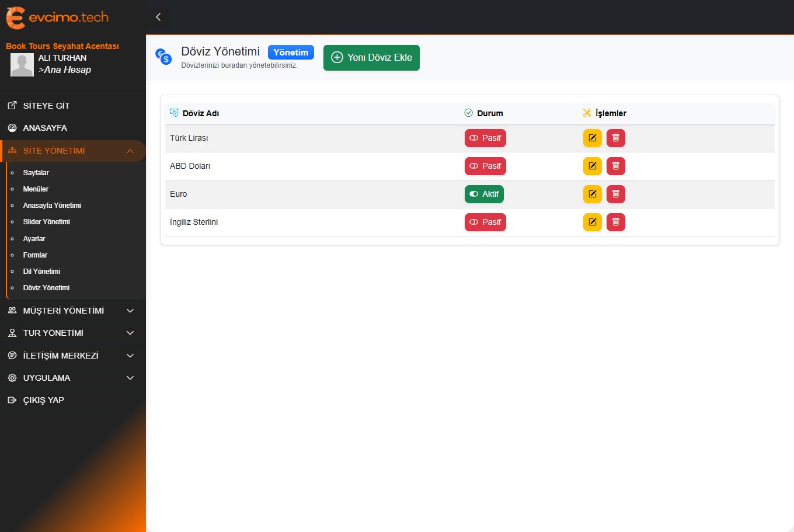The image size is (794, 532).
Task: Click the blue Yönetim badge
Action: click(x=291, y=53)
